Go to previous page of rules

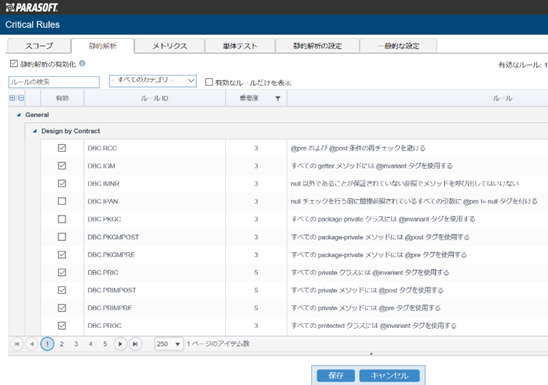(x=31, y=344)
